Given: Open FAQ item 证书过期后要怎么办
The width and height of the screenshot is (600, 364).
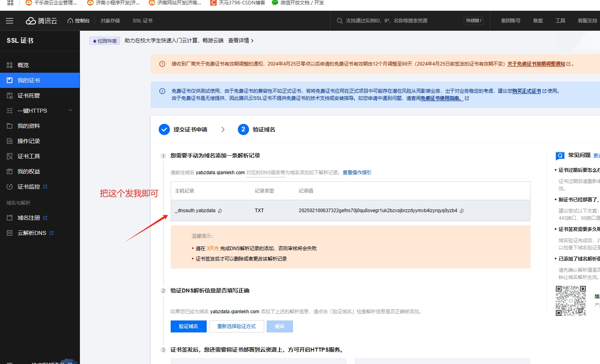Looking at the screenshot, I should (579, 170).
